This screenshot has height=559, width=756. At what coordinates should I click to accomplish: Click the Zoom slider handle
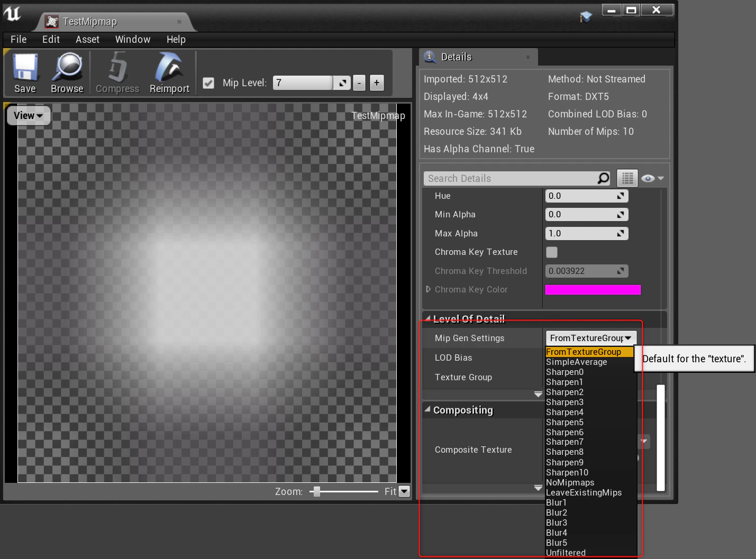click(x=316, y=491)
